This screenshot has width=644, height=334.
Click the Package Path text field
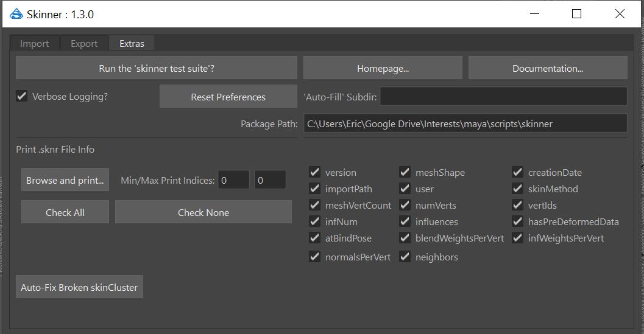pos(465,124)
